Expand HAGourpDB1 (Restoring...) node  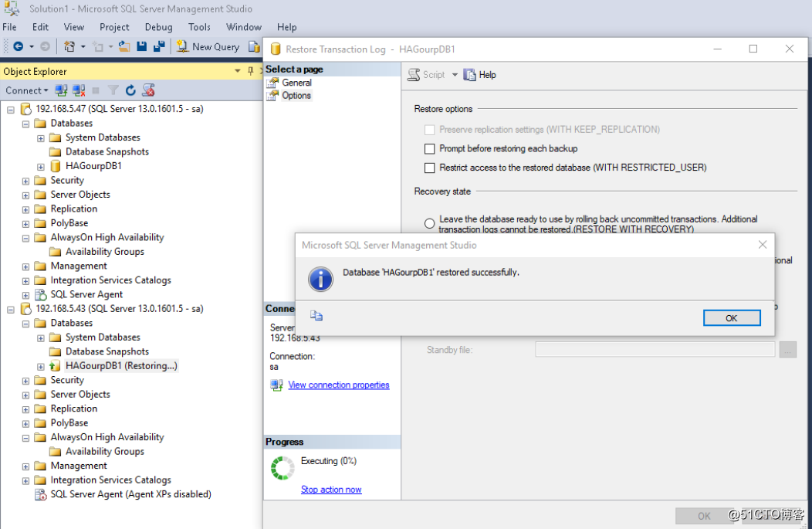pos(40,367)
